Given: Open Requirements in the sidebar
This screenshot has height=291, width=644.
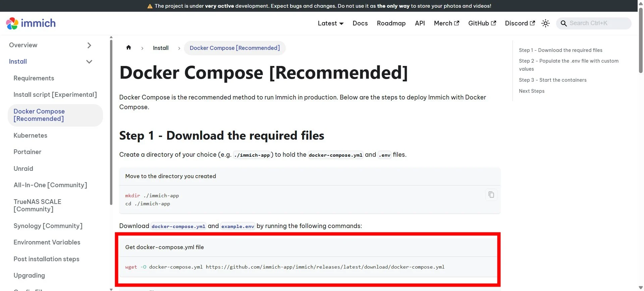Looking at the screenshot, I should point(34,78).
